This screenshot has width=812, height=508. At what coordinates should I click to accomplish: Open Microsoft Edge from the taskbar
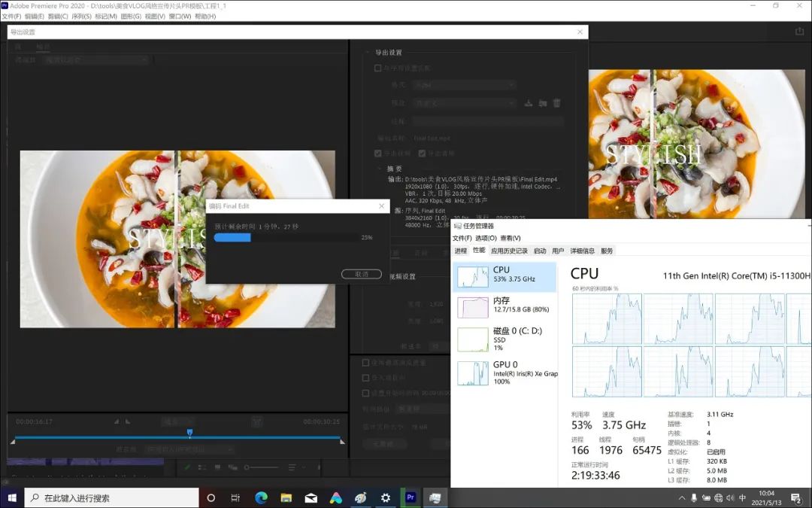click(x=260, y=497)
